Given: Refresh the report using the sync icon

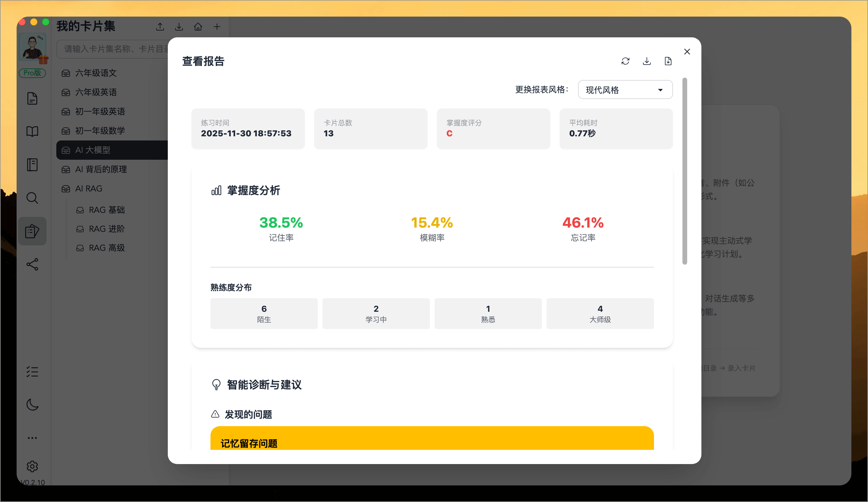Looking at the screenshot, I should (626, 61).
